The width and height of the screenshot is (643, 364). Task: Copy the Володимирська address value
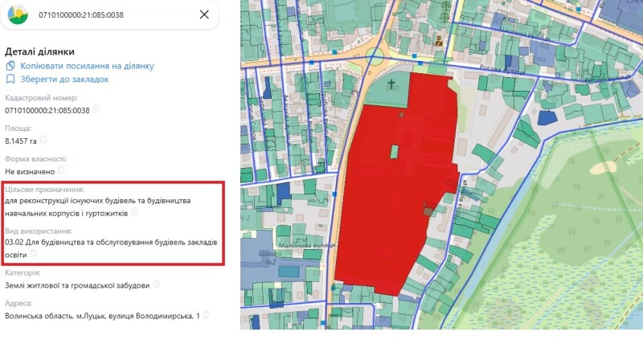(x=208, y=315)
